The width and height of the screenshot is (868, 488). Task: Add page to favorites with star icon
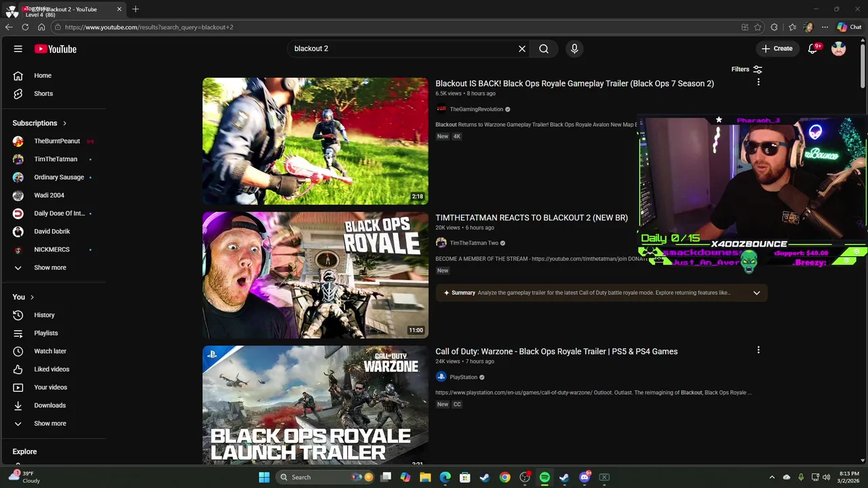757,27
